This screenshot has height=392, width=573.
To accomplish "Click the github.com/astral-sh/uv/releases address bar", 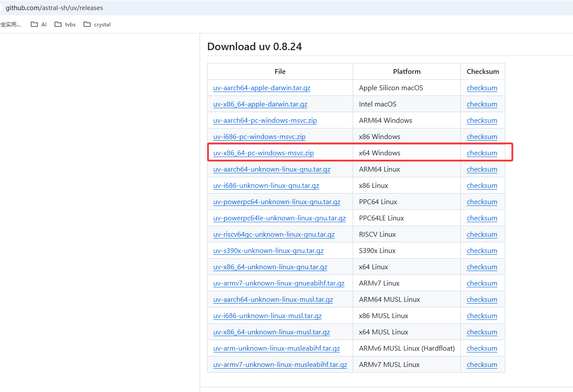I will click(55, 8).
